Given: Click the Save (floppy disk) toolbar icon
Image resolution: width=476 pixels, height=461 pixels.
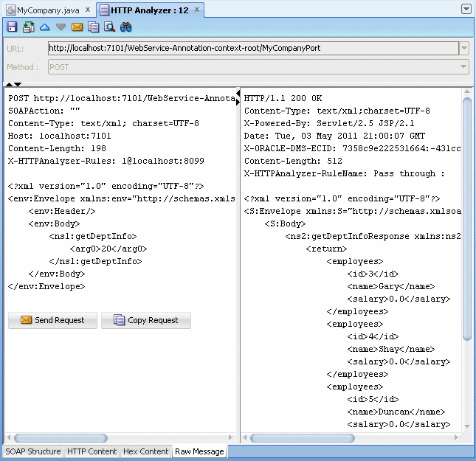Looking at the screenshot, I should point(12,27).
